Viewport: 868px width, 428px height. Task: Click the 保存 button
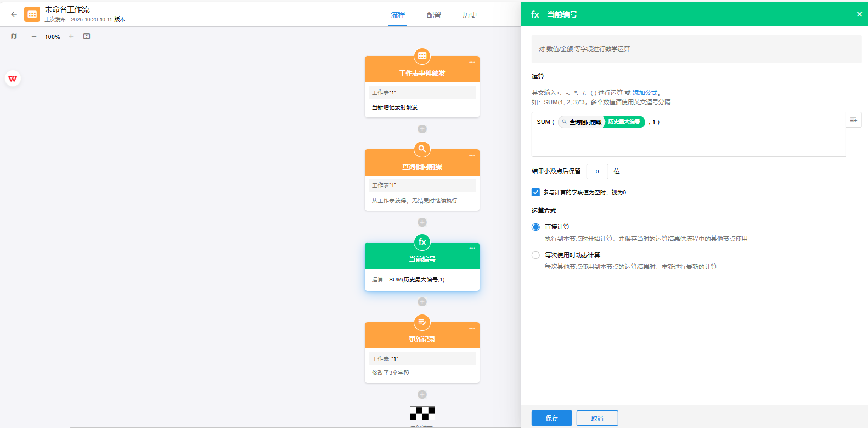click(551, 418)
